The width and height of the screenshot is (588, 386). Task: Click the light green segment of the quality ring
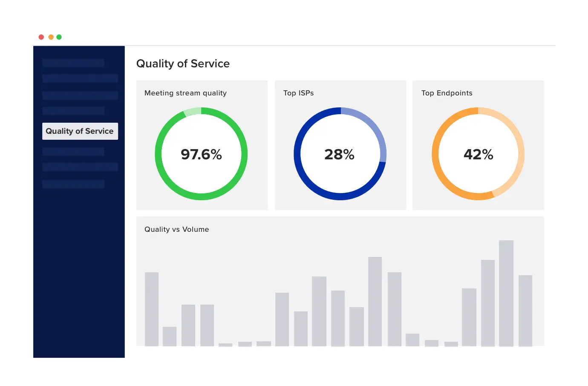coord(192,112)
